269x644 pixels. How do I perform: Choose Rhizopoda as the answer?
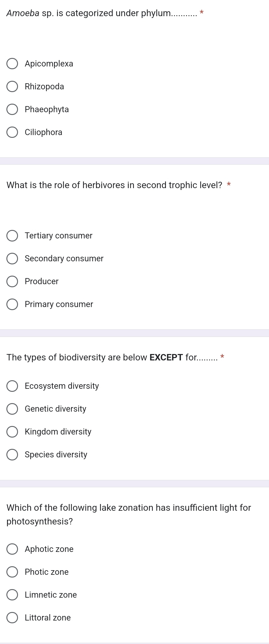coord(12,87)
